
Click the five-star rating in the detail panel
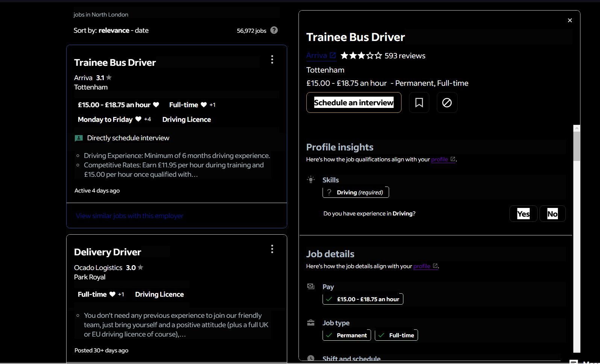point(361,56)
